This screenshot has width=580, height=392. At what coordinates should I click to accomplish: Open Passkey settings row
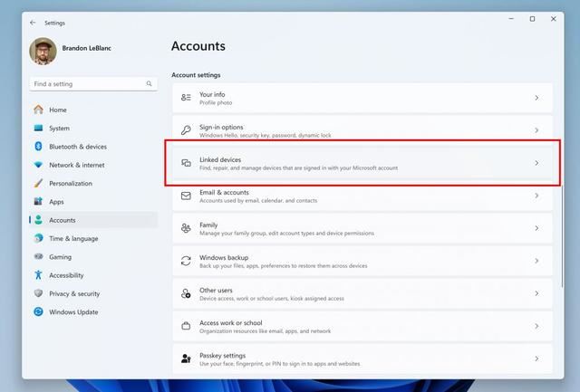click(x=362, y=359)
